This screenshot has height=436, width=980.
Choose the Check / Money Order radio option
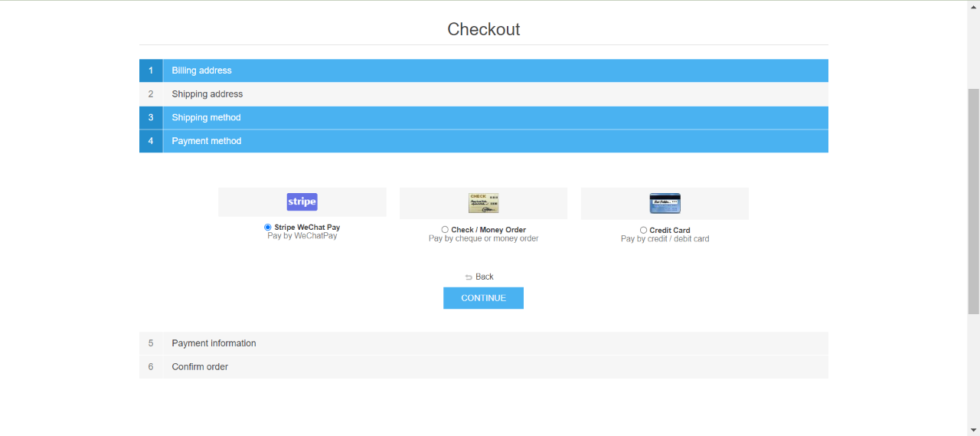click(445, 230)
